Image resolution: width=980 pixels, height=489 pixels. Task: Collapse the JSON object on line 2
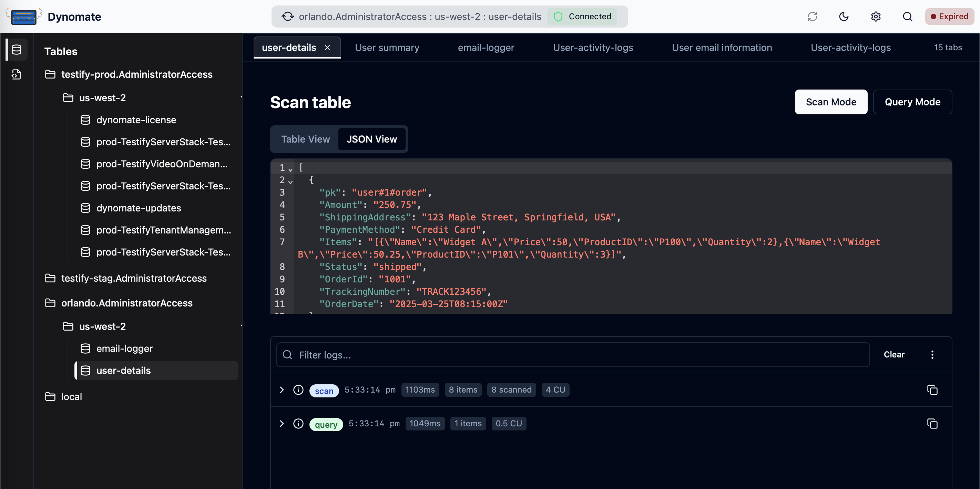(290, 181)
